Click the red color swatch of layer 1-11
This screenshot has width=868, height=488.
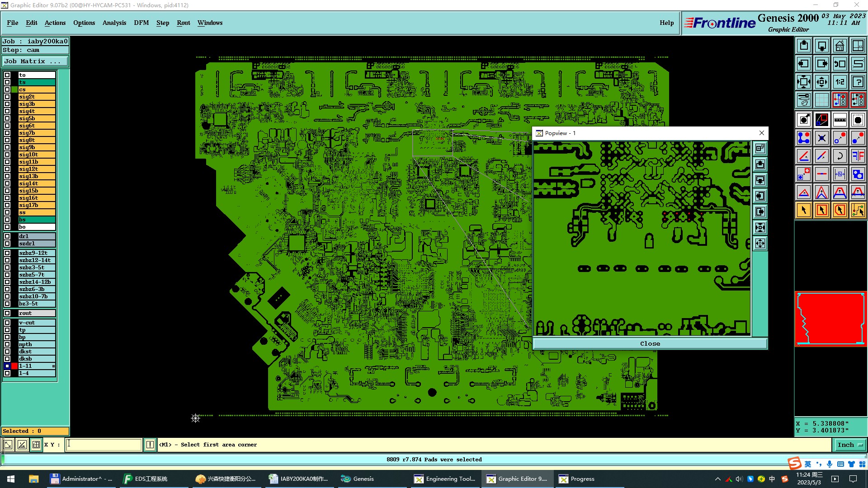click(x=14, y=366)
